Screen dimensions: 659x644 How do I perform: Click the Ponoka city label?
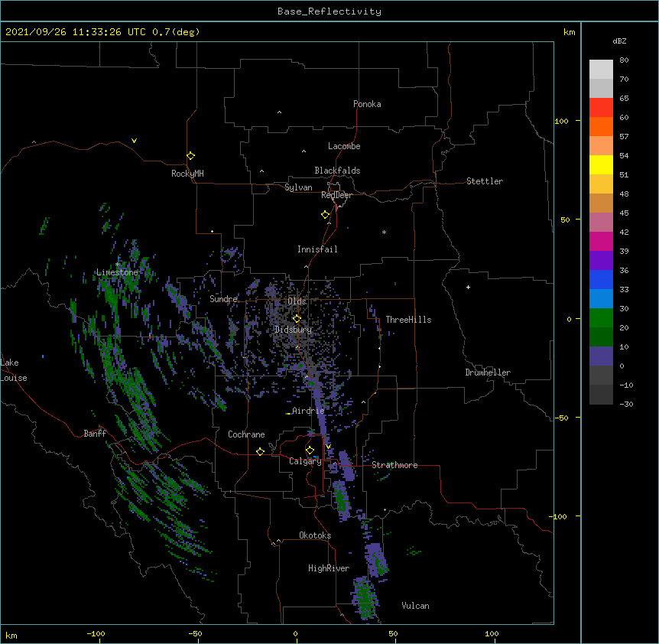(x=367, y=104)
